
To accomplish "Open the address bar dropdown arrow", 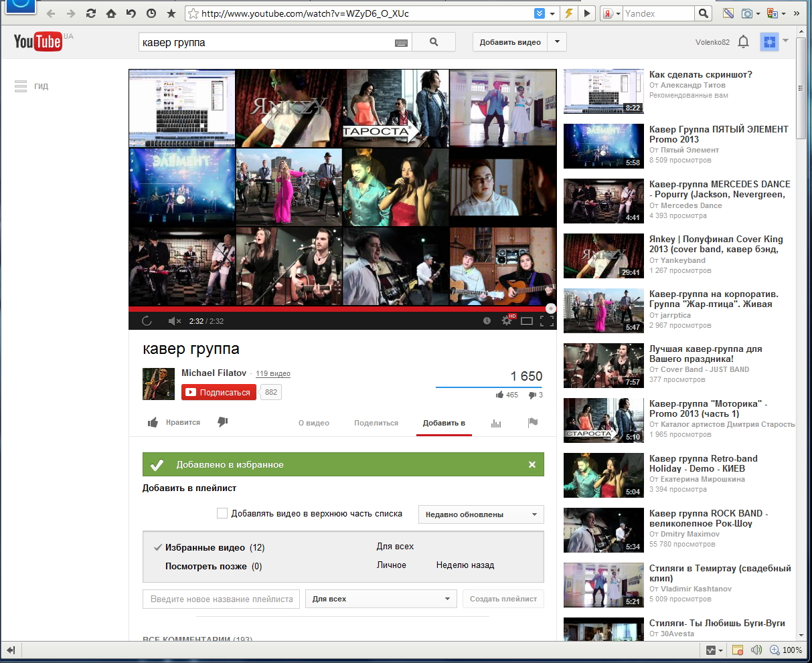I will pos(552,13).
